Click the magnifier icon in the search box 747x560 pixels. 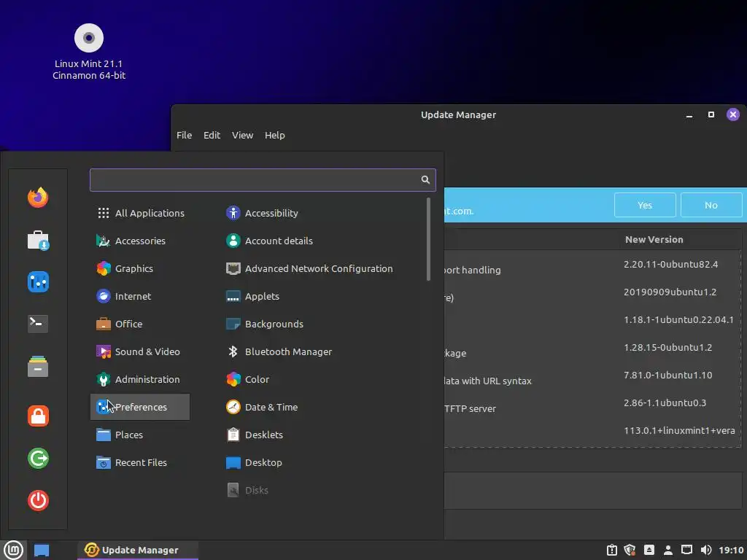tap(425, 179)
